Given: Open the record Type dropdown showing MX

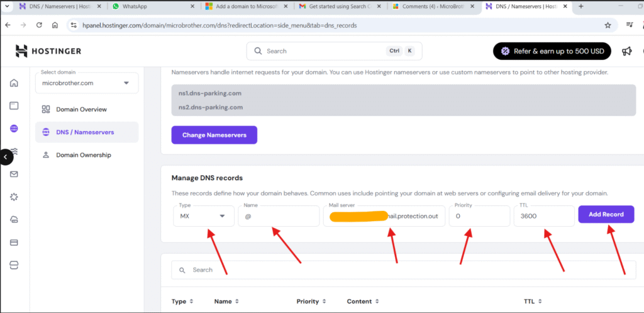Looking at the screenshot, I should click(201, 216).
